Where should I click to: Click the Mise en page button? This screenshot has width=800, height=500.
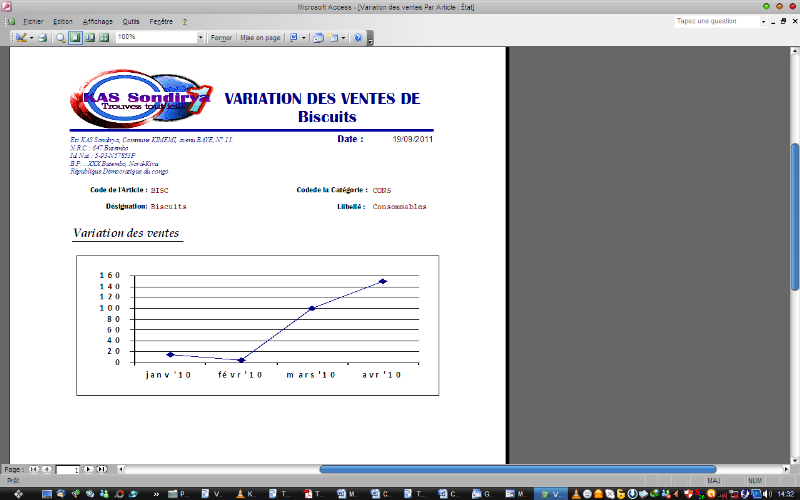point(260,38)
